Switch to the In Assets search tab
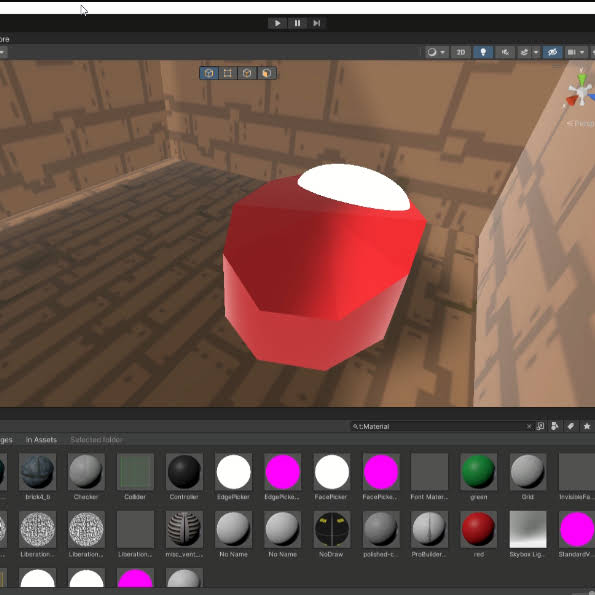Viewport: 595px width, 595px height. (41, 439)
